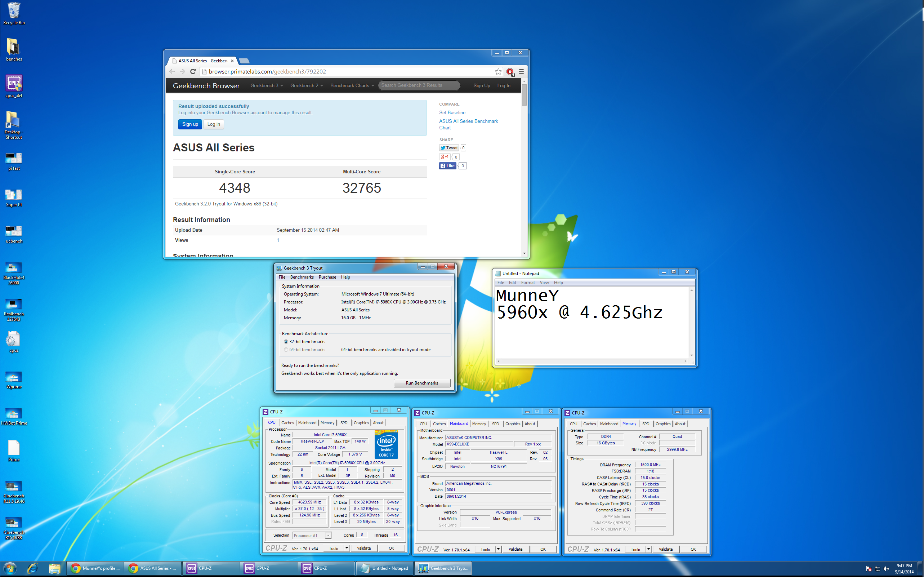Click Log in button in upload notice
The width and height of the screenshot is (924, 577).
tap(214, 124)
